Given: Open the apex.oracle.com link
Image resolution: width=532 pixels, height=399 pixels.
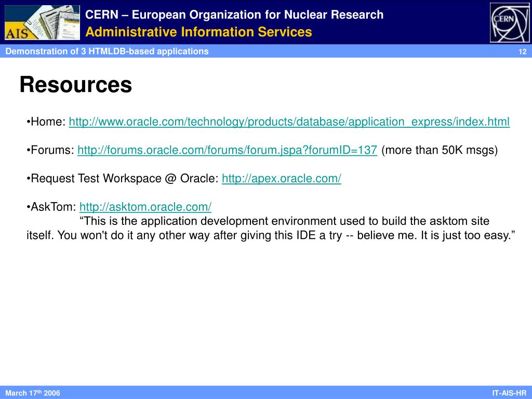Looking at the screenshot, I should (x=282, y=179).
